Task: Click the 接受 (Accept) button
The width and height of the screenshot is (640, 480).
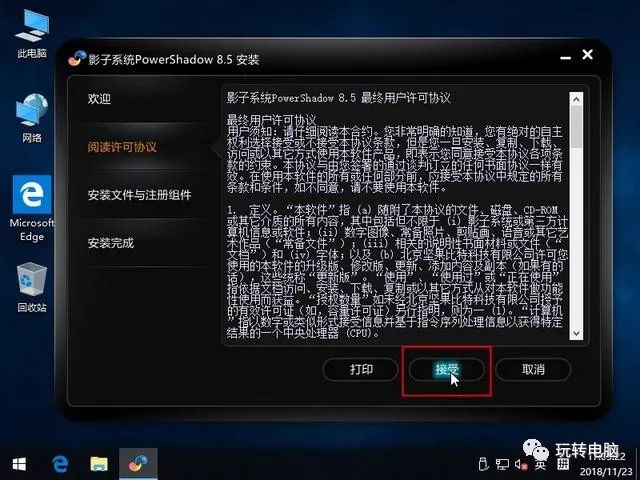Action: [x=447, y=369]
